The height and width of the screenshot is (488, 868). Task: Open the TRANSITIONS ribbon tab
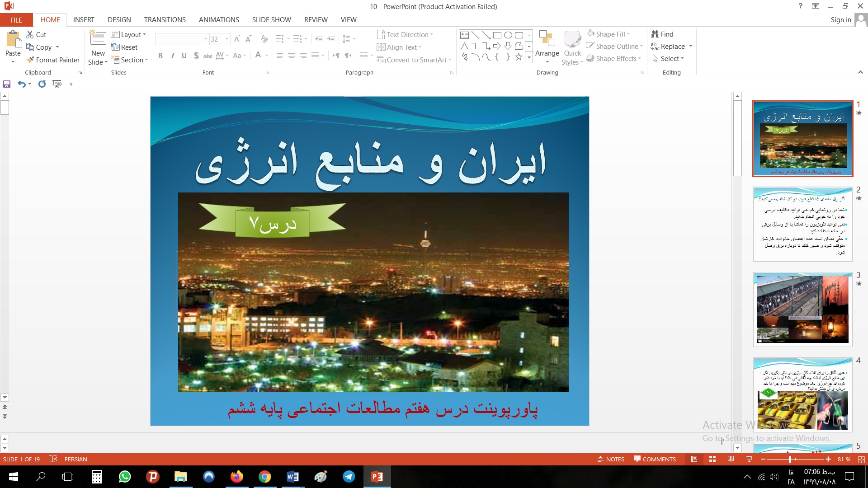(165, 20)
